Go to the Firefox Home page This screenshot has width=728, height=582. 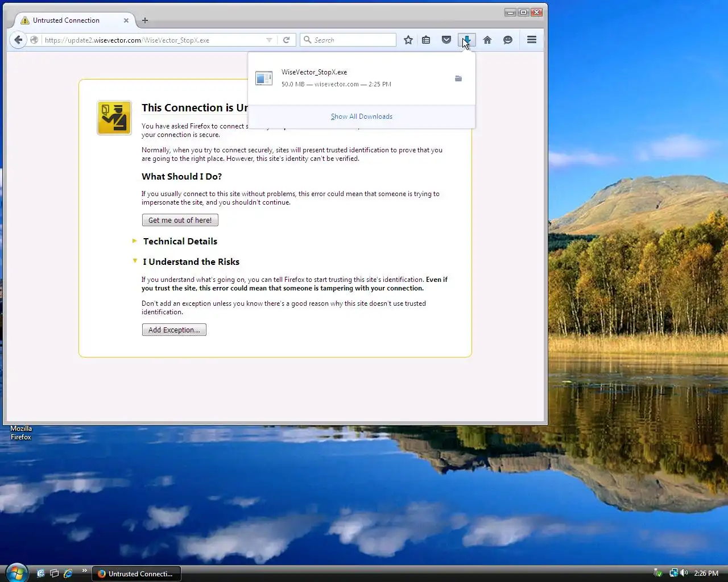[x=487, y=40]
